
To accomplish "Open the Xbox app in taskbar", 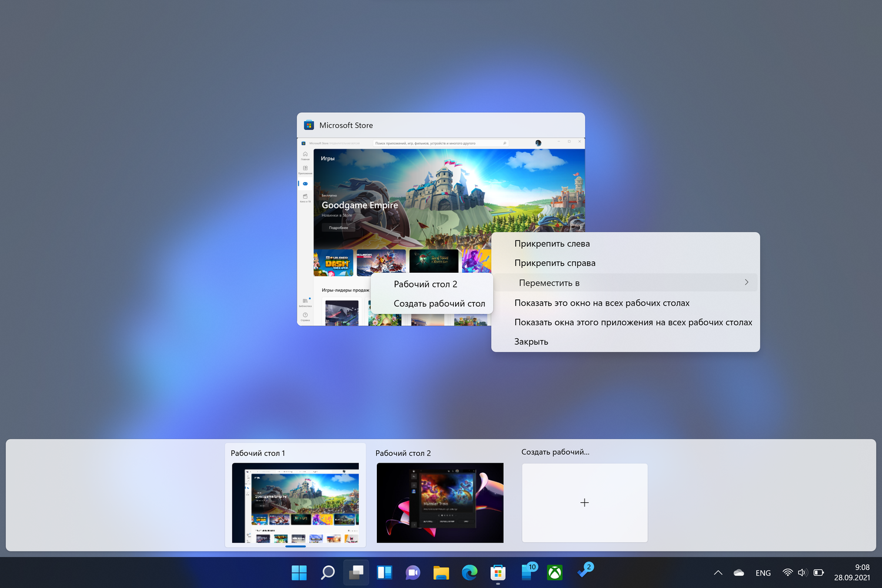I will click(x=554, y=573).
